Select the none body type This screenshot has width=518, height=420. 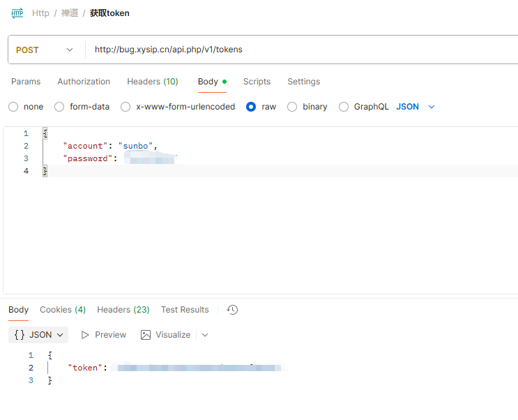tap(13, 107)
